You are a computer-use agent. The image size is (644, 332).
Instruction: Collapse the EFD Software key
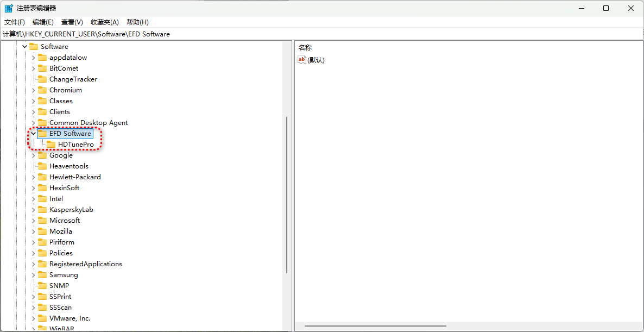click(34, 134)
